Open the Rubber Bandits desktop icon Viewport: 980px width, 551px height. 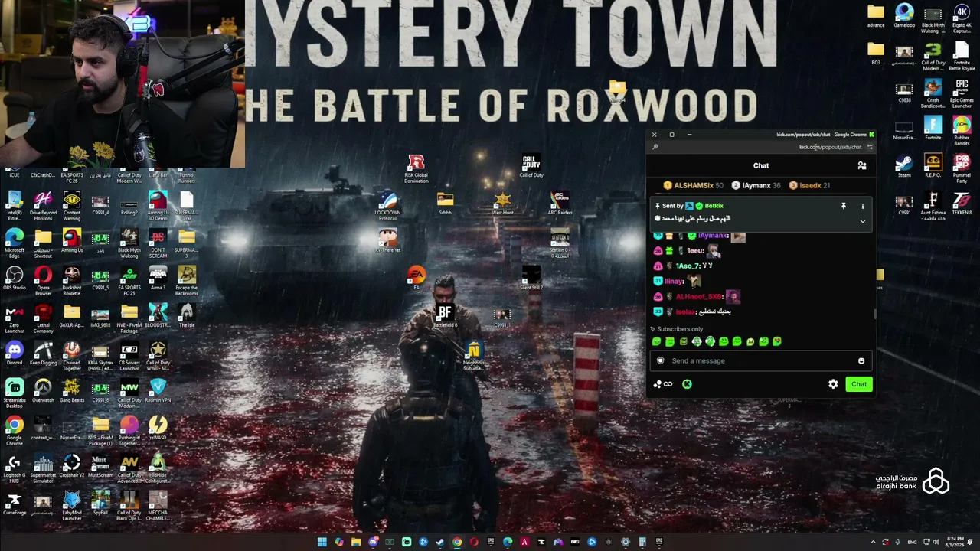click(962, 131)
